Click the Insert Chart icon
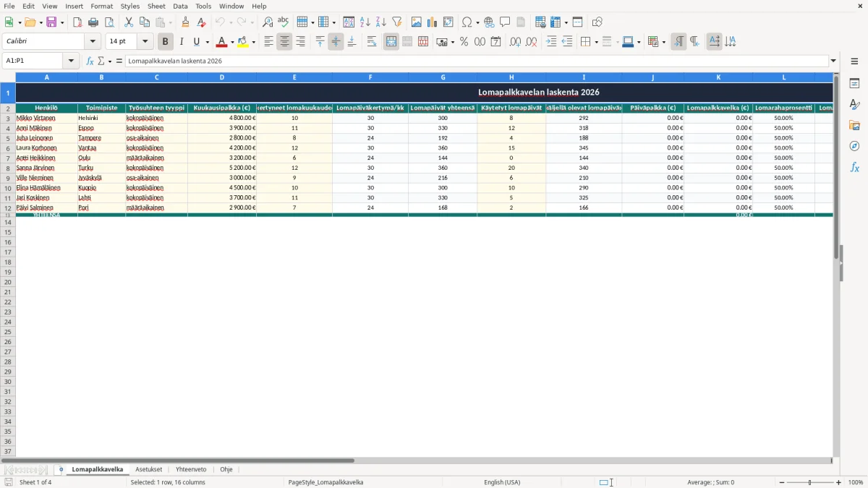868x488 pixels. (432, 22)
